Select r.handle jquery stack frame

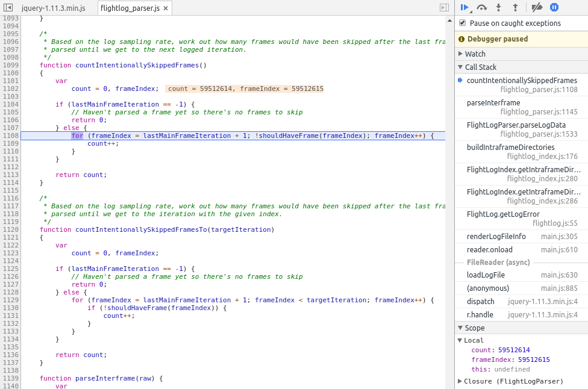click(521, 315)
